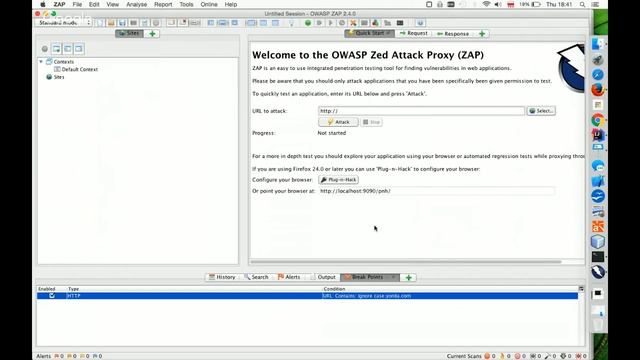Image resolution: width=640 pixels, height=360 pixels.
Task: Click the Attack button
Action: (x=338, y=122)
